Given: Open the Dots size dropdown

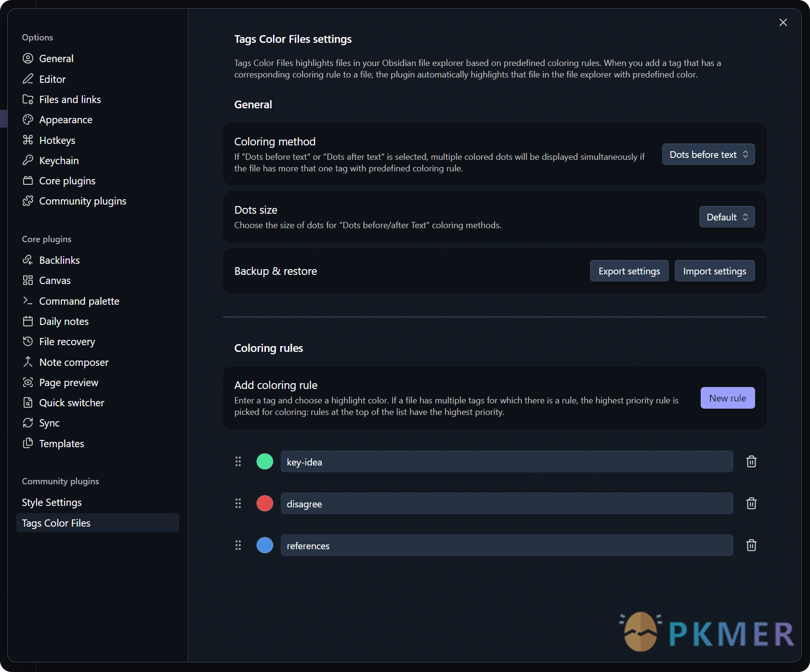Looking at the screenshot, I should click(x=727, y=217).
